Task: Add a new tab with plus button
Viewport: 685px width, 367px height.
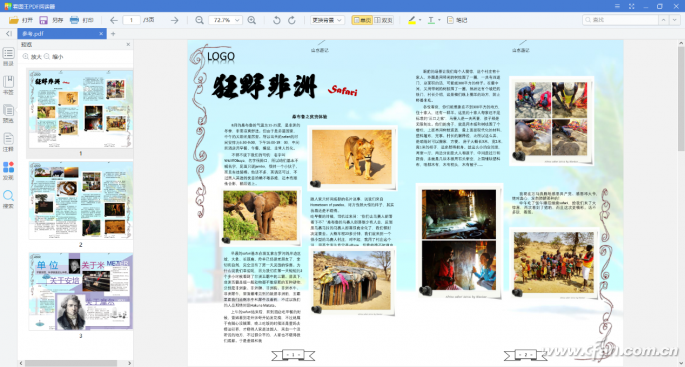Action: click(113, 34)
